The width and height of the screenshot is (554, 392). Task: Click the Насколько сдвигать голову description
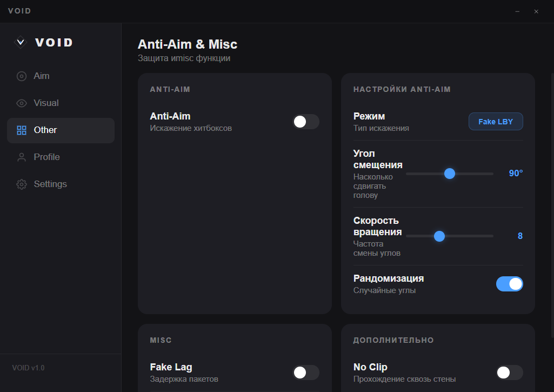(373, 186)
